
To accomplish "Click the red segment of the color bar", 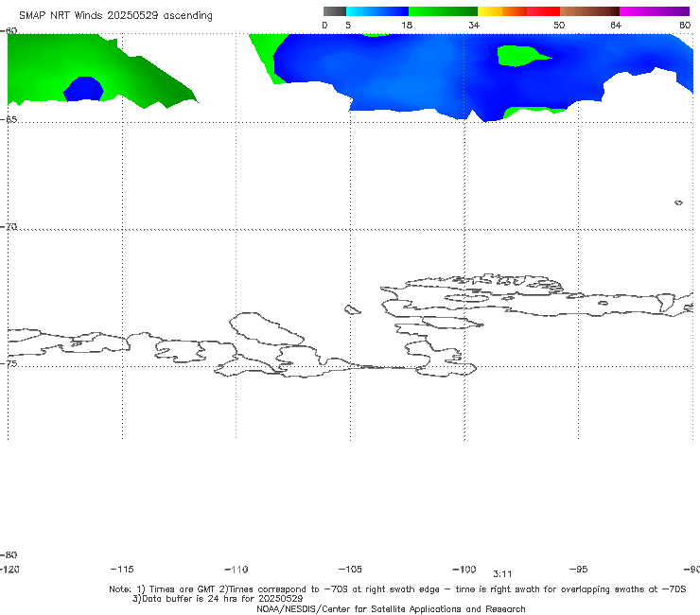I will point(543,11).
